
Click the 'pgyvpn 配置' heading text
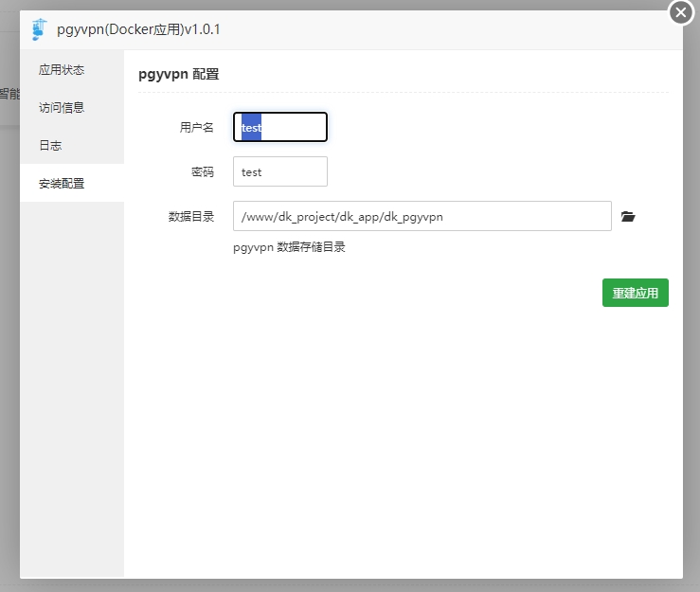[x=179, y=74]
